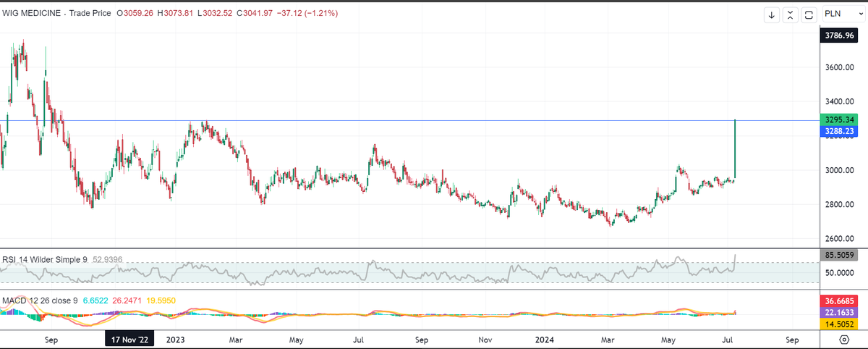Screen dimensions: 868x349
Task: Click the blue 3288.23 price line label
Action: [839, 131]
